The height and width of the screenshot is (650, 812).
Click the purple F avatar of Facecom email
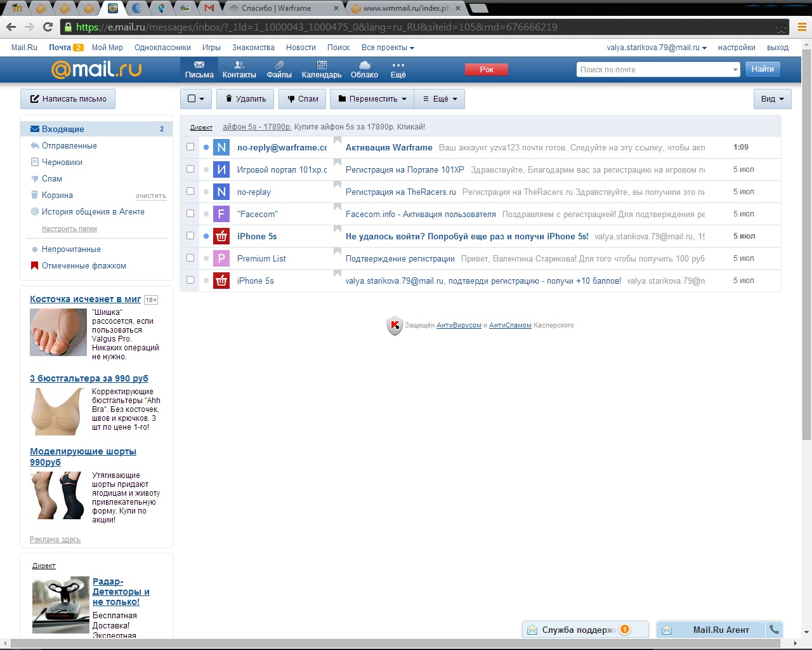(221, 214)
